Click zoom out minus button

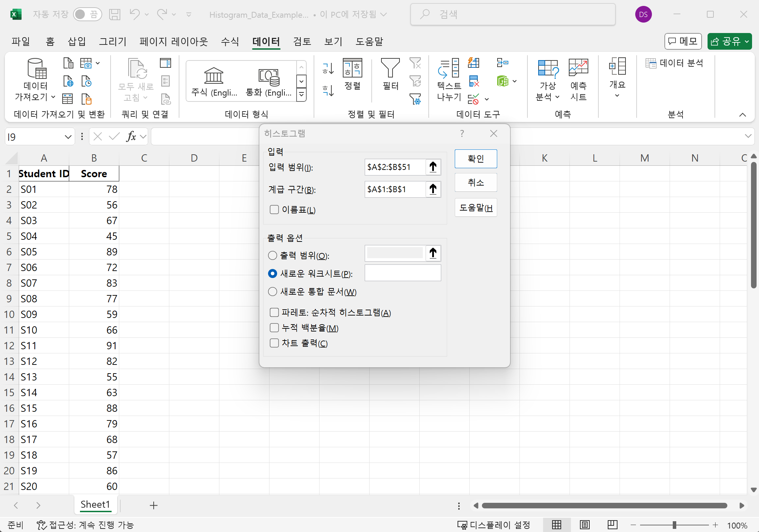[x=633, y=525]
